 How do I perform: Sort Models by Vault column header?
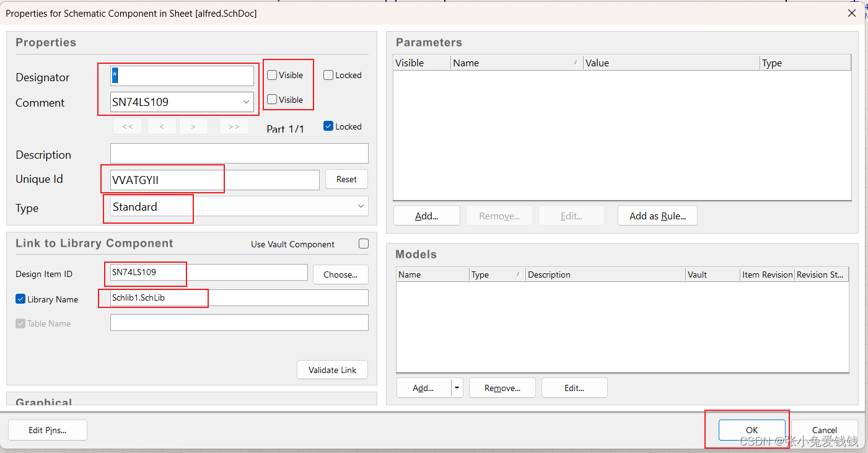[712, 275]
